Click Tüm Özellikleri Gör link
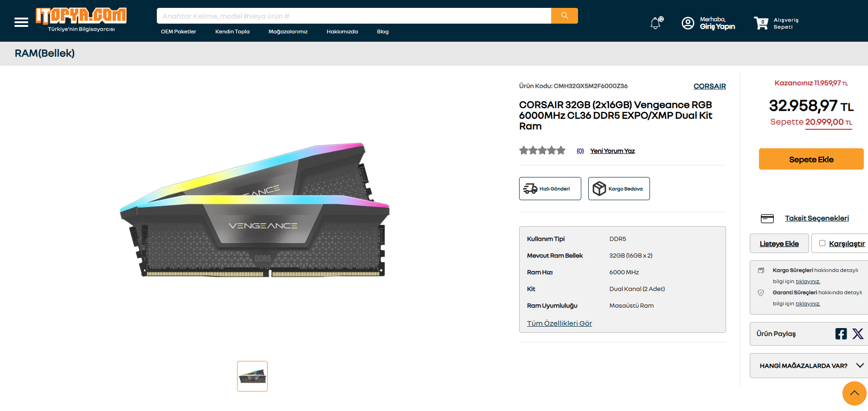The image size is (868, 411). pyautogui.click(x=559, y=323)
